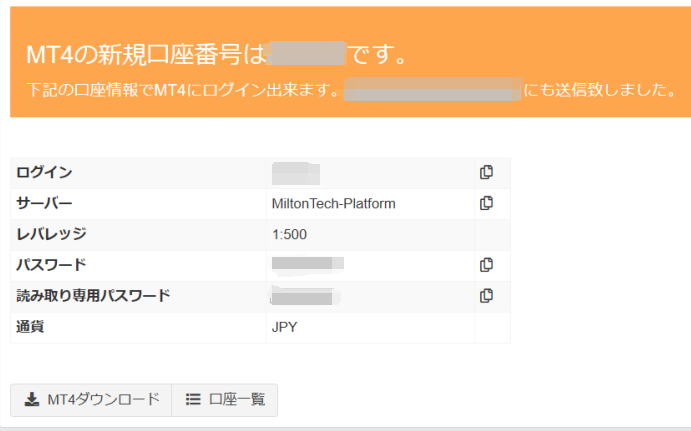Click the blurred email address in orange banner
This screenshot has width=691, height=431.
pyautogui.click(x=432, y=89)
